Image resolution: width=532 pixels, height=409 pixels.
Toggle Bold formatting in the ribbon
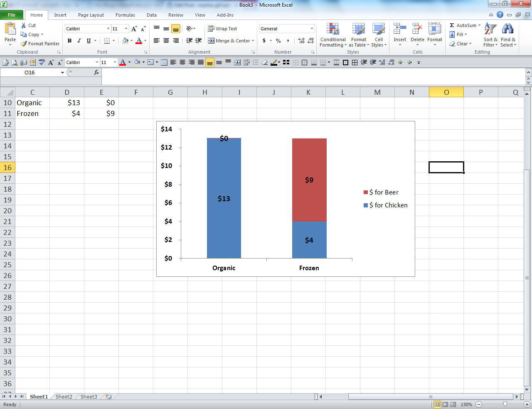pyautogui.click(x=69, y=41)
